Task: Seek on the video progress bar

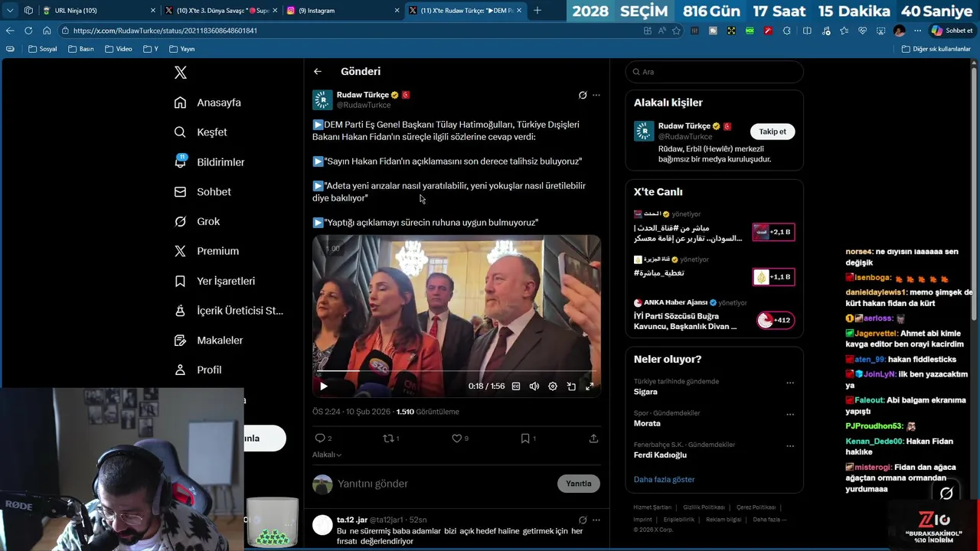Action: click(456, 371)
